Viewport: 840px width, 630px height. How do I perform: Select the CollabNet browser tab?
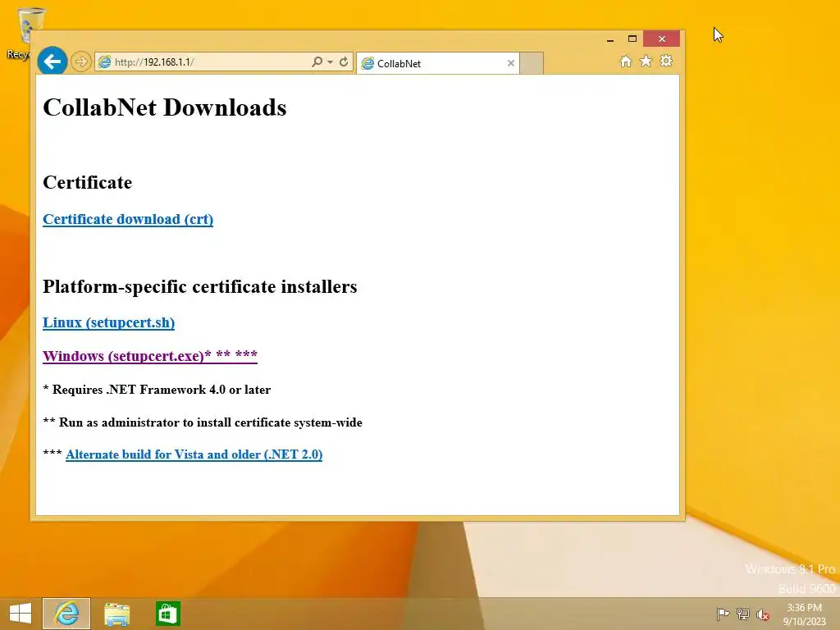point(437,63)
